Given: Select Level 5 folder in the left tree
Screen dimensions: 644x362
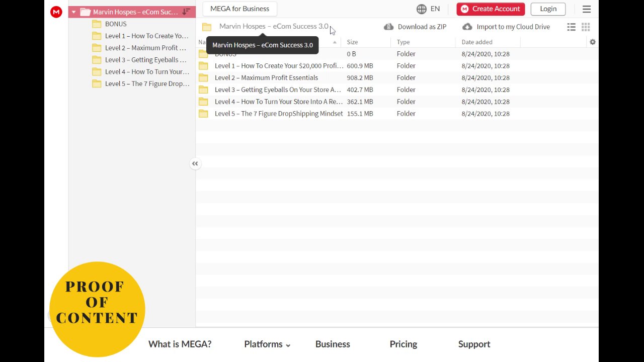Looking at the screenshot, I should 147,84.
